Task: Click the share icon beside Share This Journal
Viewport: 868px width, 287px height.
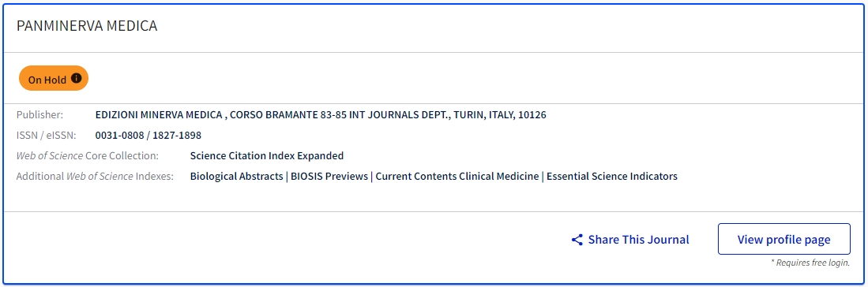Action: [x=577, y=240]
